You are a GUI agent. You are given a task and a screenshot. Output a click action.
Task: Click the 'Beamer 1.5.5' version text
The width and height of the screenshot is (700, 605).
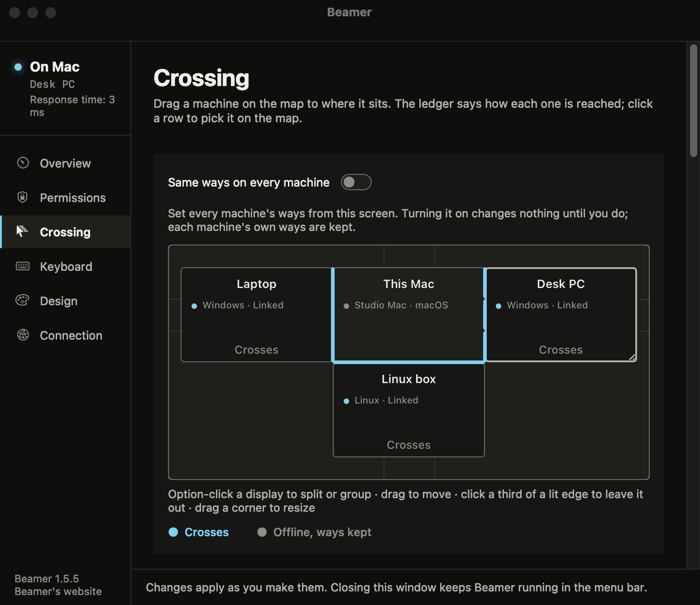click(x=47, y=579)
